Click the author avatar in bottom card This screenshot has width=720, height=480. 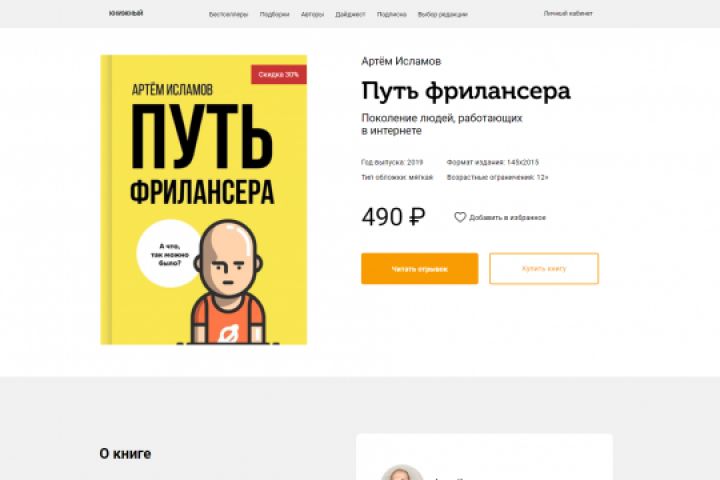402,473
